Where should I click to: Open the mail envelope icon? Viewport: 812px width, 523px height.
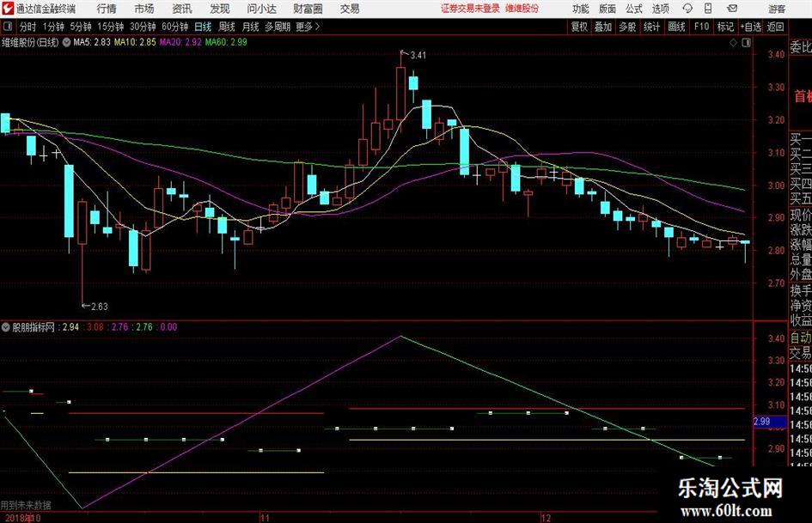click(732, 9)
